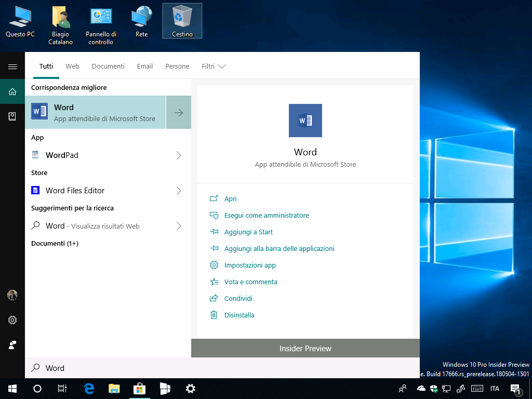Click Apri to open Word
This screenshot has height=399, width=532.
(x=230, y=199)
